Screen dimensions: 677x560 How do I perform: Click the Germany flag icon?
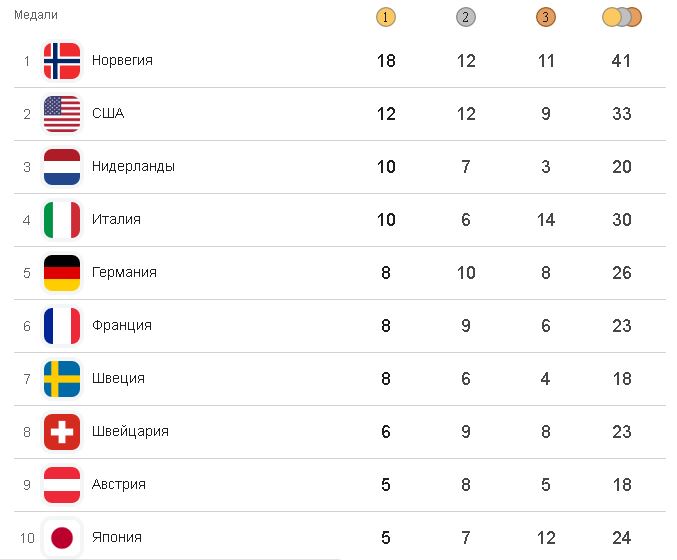click(61, 273)
